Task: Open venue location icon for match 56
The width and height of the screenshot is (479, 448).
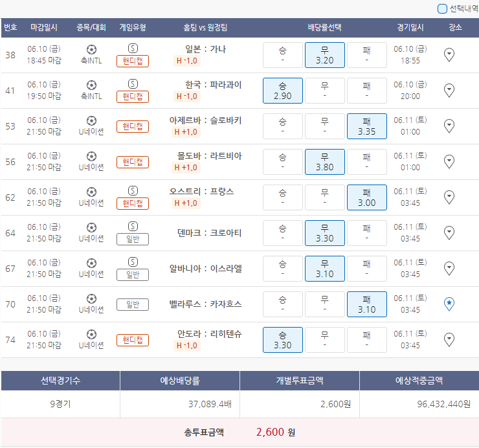Action: click(x=449, y=162)
